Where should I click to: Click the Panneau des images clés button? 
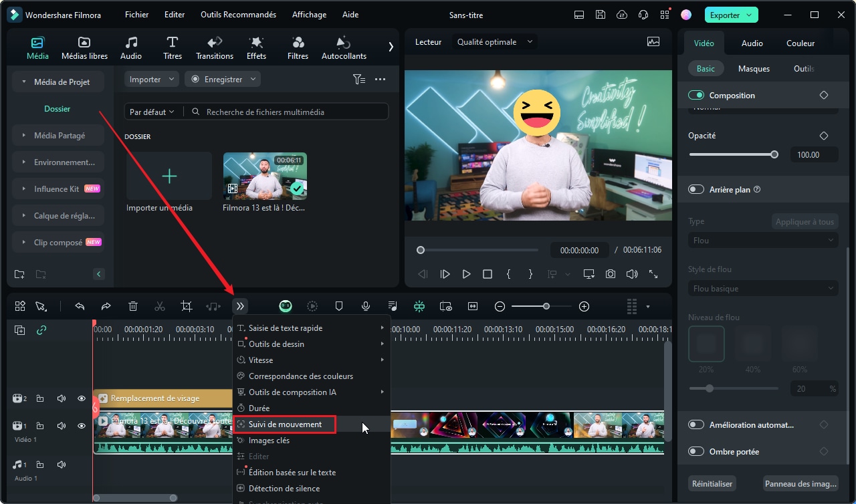(801, 483)
